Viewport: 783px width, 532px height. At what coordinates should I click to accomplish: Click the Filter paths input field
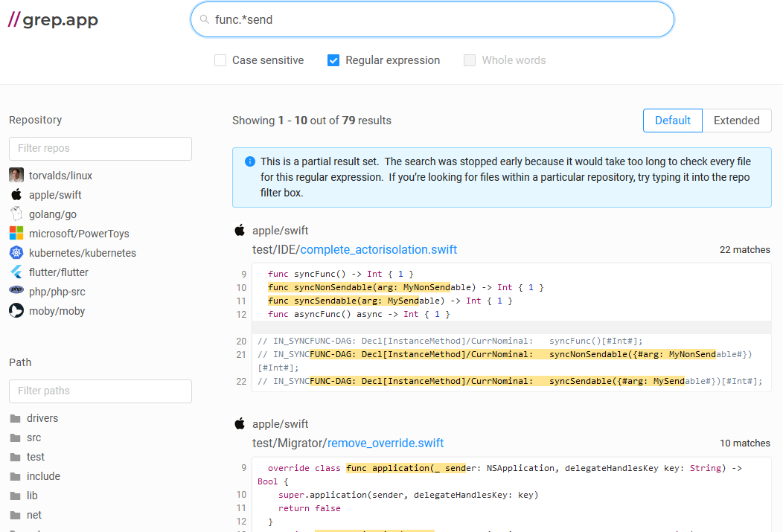(100, 391)
